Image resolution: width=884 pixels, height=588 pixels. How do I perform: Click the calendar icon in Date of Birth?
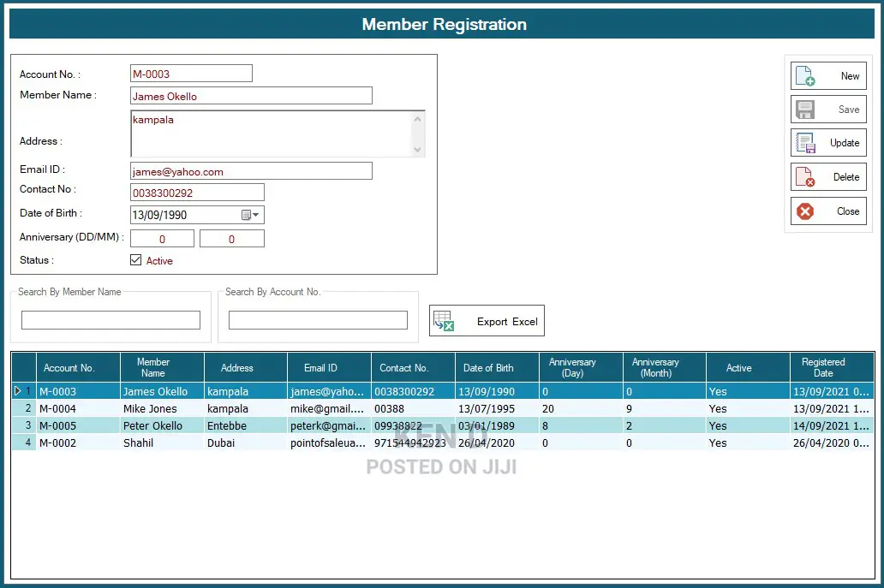pyautogui.click(x=246, y=215)
